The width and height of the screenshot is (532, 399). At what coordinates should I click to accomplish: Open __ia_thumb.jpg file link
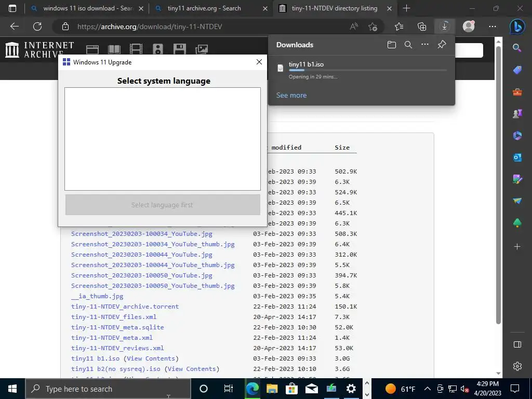97,296
